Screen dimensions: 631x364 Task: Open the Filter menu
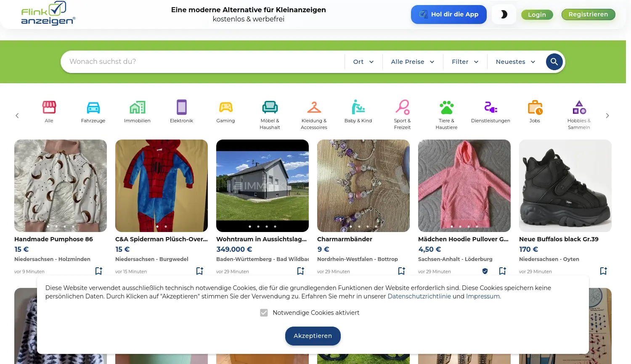[x=465, y=61]
